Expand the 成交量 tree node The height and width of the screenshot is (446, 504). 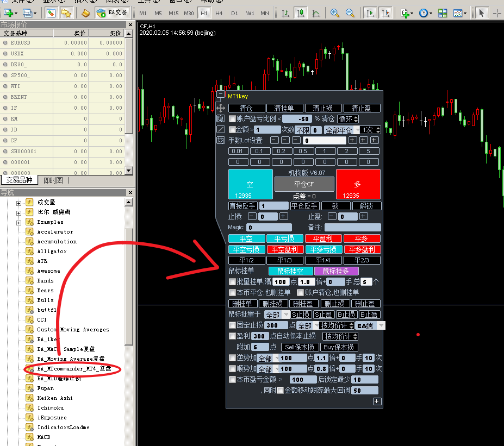pos(19,203)
